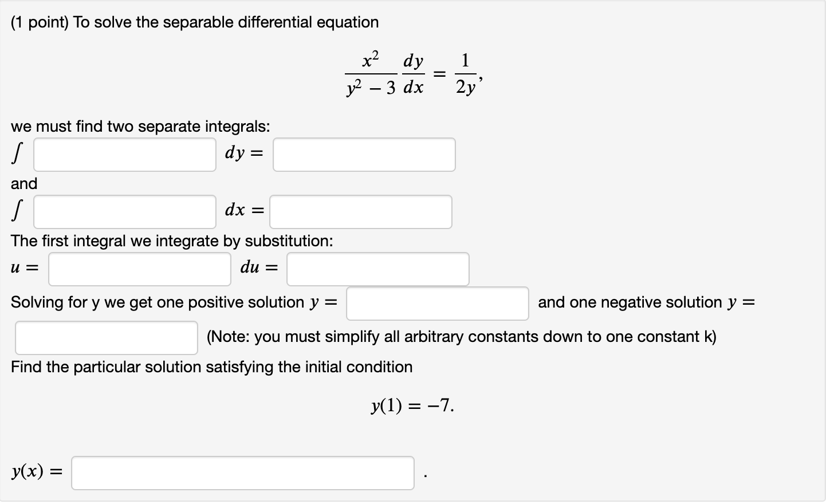Viewport: 826px width, 504px height.
Task: Click the displayed differential equation formula
Action: (x=412, y=72)
